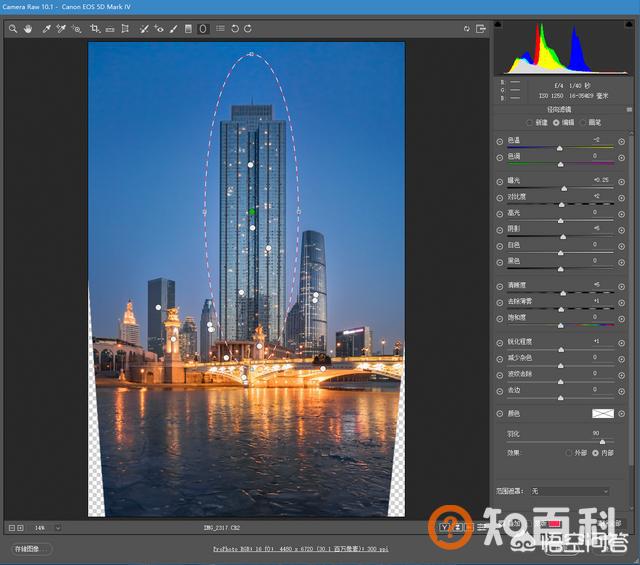Increase 高光 with its plus icon
Viewport: 640px width, 565px height.
coord(621,214)
